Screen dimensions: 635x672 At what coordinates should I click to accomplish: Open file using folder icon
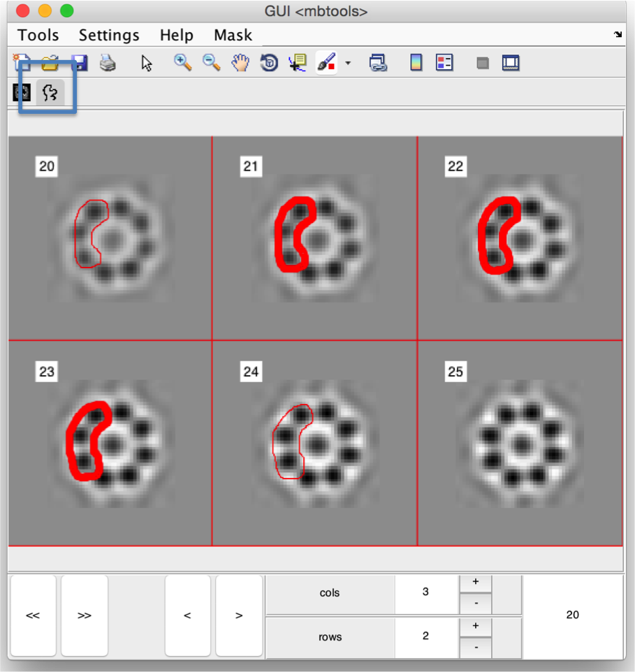tap(50, 63)
